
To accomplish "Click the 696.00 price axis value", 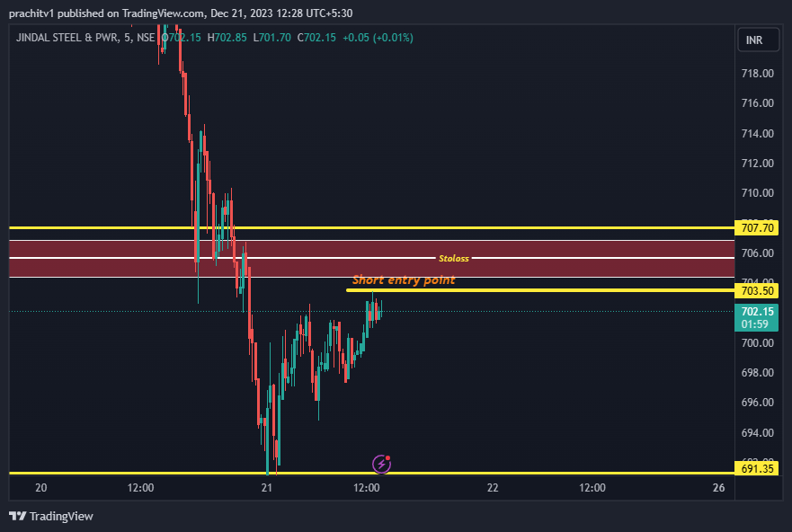I will coord(757,403).
